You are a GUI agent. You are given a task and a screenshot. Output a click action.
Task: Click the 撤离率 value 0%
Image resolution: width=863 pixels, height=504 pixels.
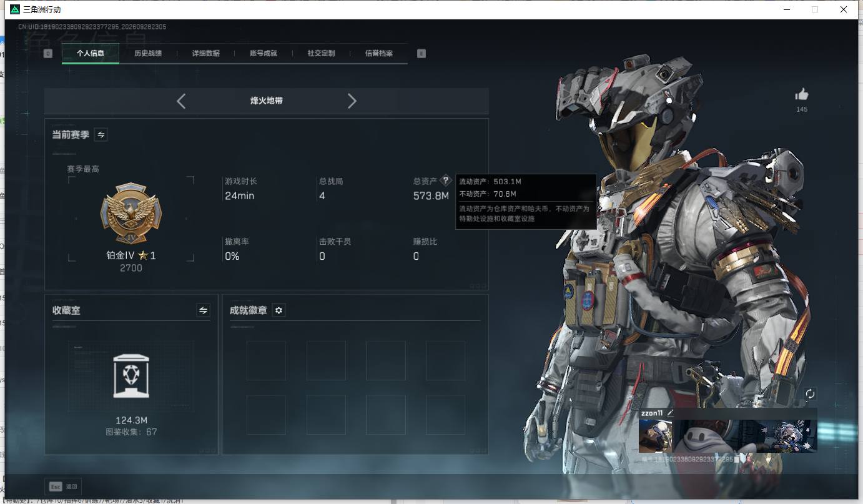click(x=232, y=256)
